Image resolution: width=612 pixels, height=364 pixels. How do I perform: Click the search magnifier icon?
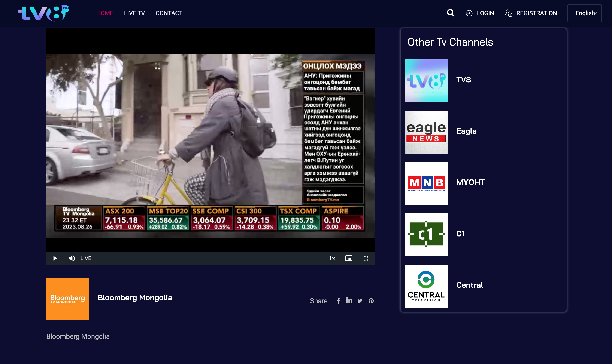450,13
